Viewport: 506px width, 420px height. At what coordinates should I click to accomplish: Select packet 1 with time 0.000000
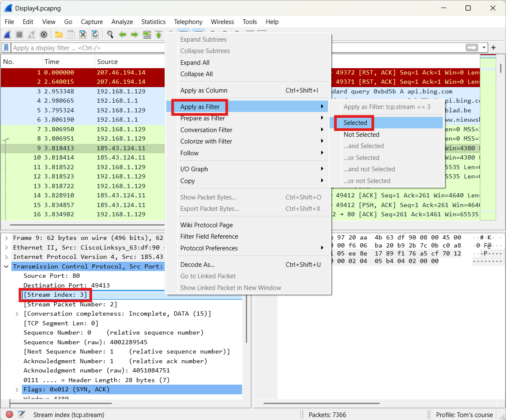[83, 72]
